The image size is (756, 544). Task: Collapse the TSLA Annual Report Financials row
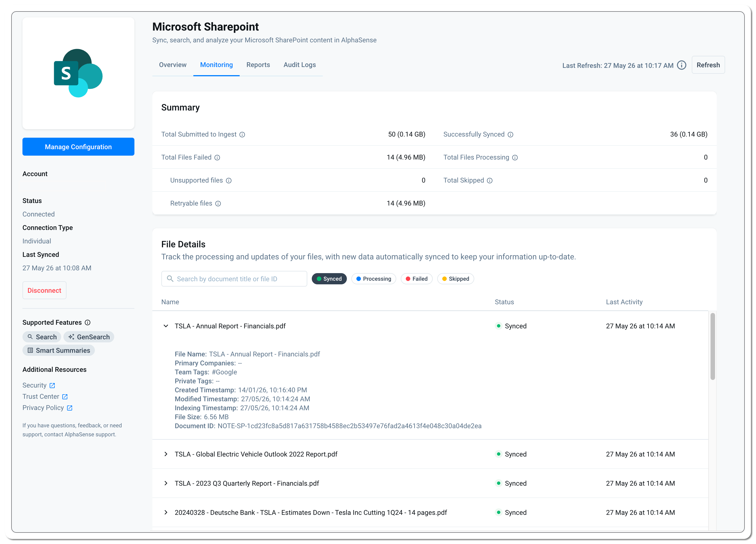pos(166,326)
